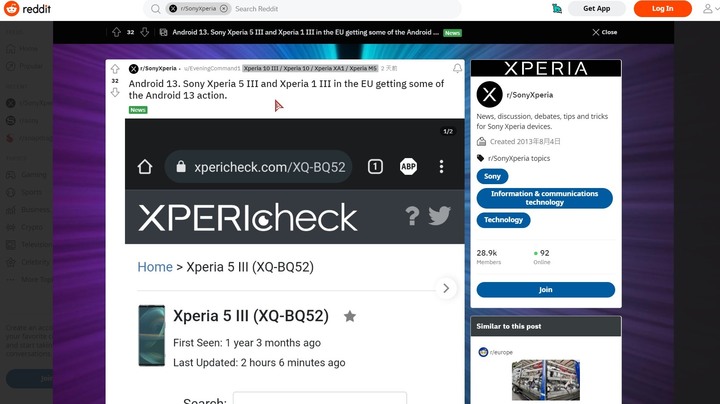720x404 pixels.
Task: Remove the r/SonyXperia search filter chip
Action: point(224,9)
